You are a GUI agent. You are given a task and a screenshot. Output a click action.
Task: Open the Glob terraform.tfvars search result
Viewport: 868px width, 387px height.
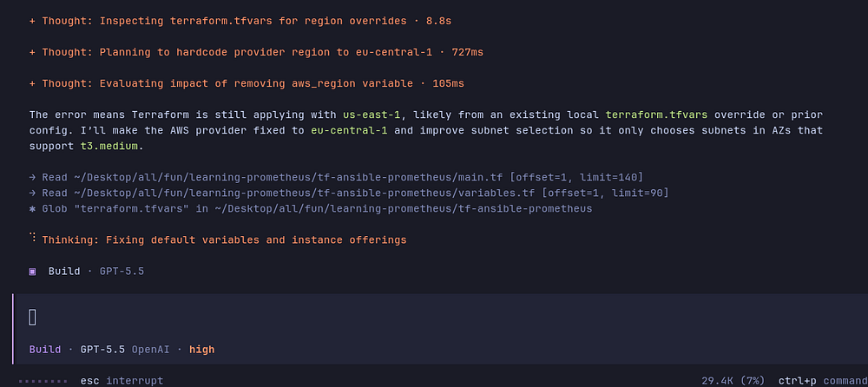pos(311,209)
